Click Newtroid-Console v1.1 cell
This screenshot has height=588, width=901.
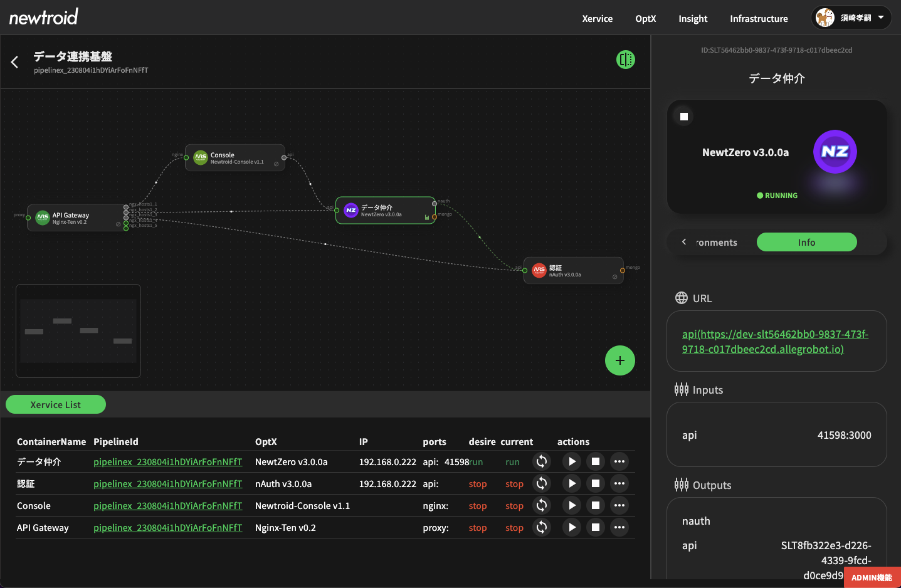tap(302, 506)
